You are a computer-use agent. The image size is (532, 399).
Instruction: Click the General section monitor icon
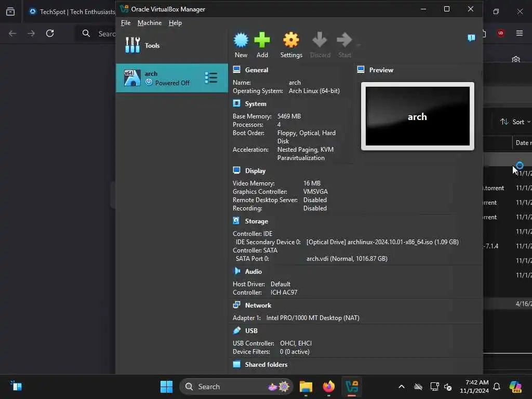point(236,70)
